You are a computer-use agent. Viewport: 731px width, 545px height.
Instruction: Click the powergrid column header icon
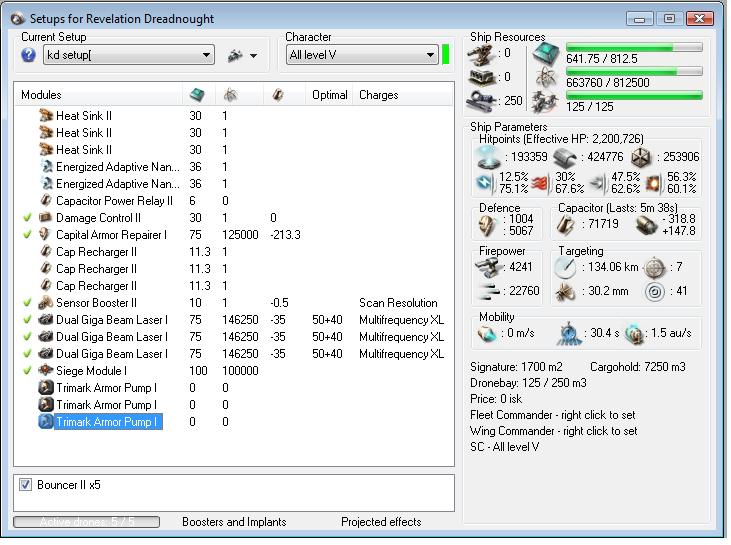[x=230, y=95]
